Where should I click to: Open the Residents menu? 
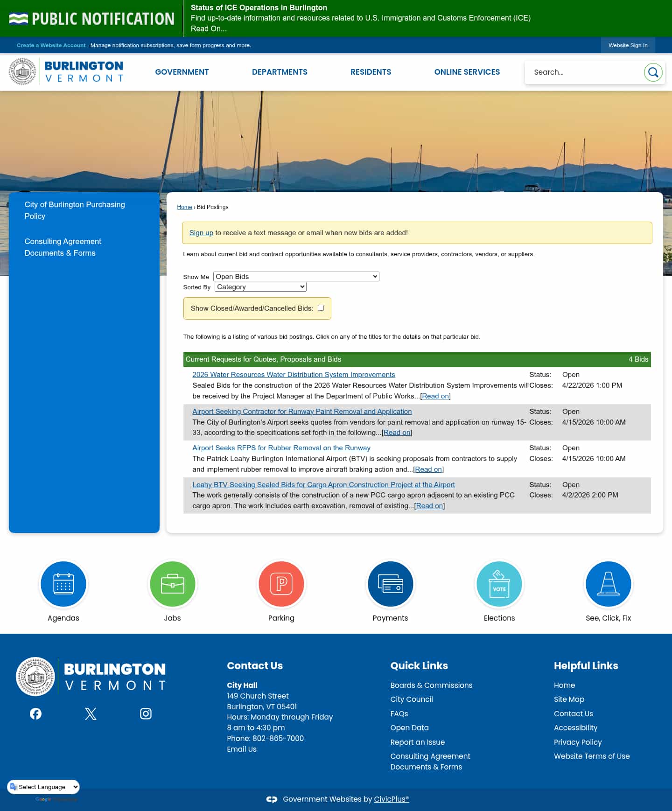tap(371, 72)
